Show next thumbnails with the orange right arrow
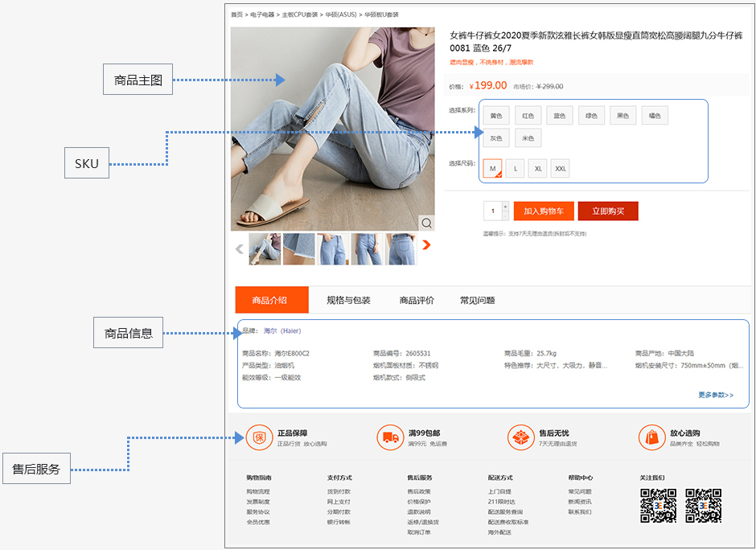The image size is (756, 550). 426,245
